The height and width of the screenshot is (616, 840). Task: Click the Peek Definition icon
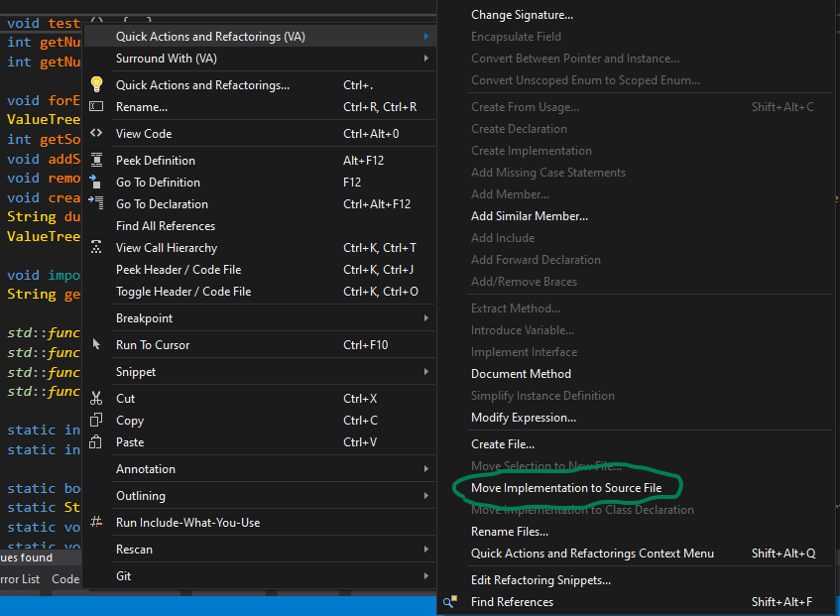pyautogui.click(x=96, y=160)
